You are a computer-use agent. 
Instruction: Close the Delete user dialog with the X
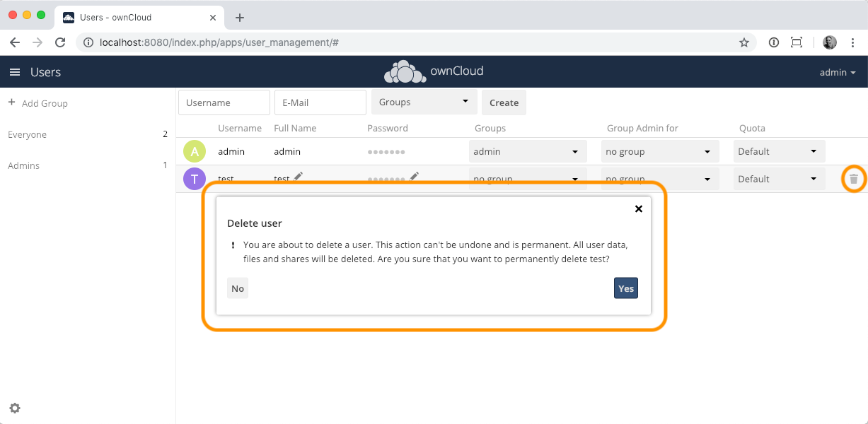click(x=639, y=208)
